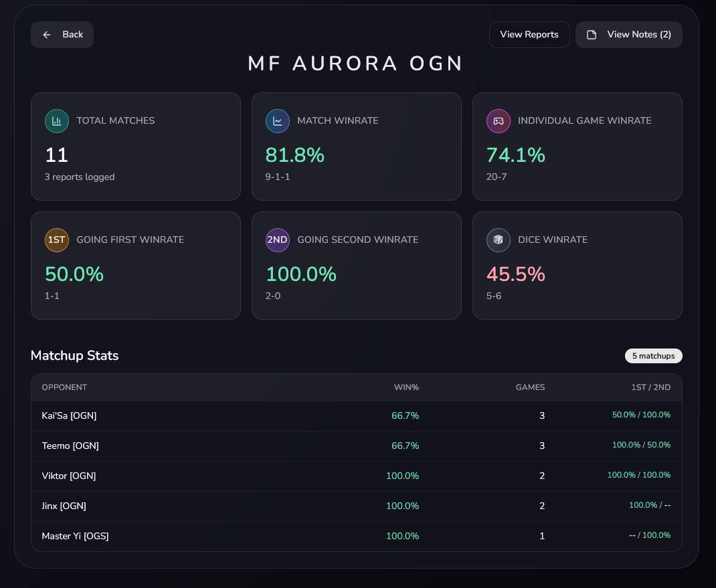The image size is (716, 588).
Task: Go back using the Back button
Action: point(62,34)
